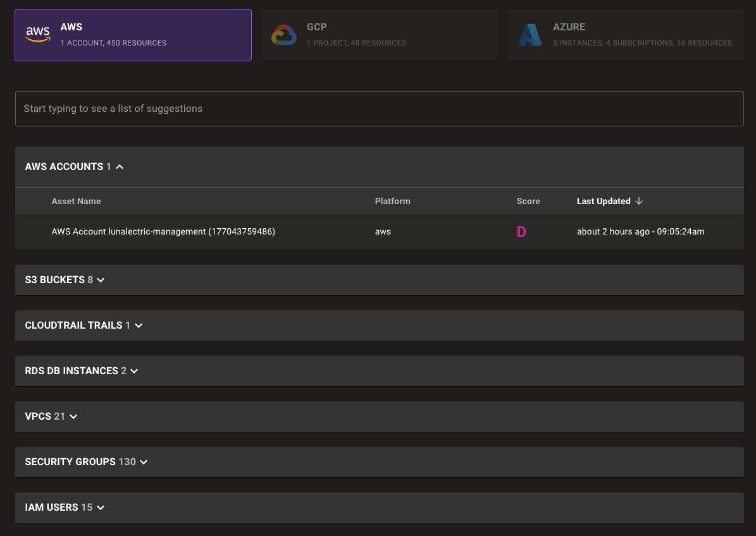Click the Google Cloud logo icon

click(x=283, y=35)
